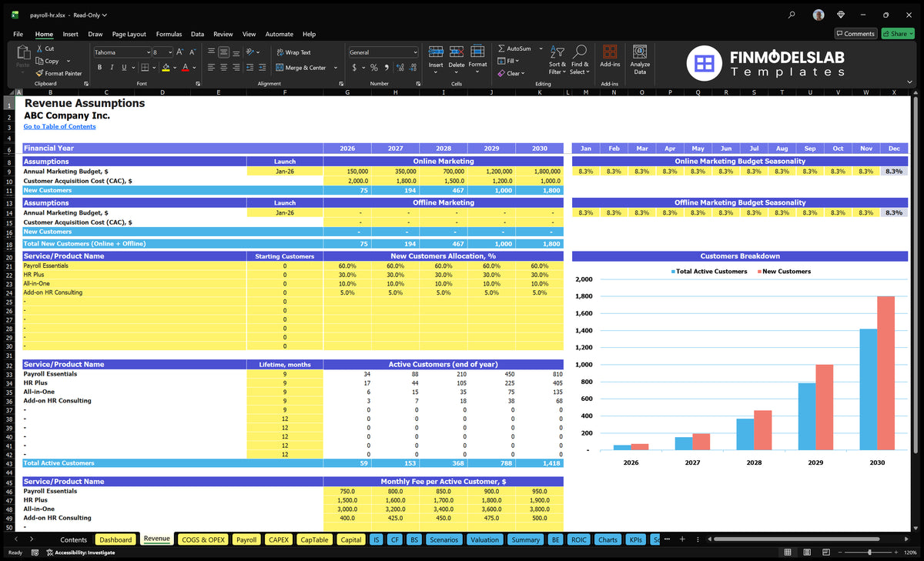Viewport: 924px width, 561px height.
Task: Open the Valuation sheet tab
Action: coord(484,539)
